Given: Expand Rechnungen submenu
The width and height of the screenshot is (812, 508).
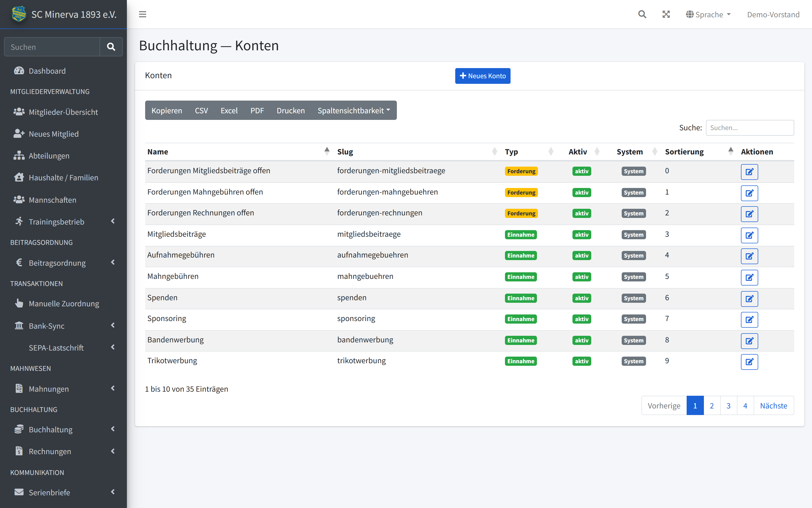Looking at the screenshot, I should 63,451.
